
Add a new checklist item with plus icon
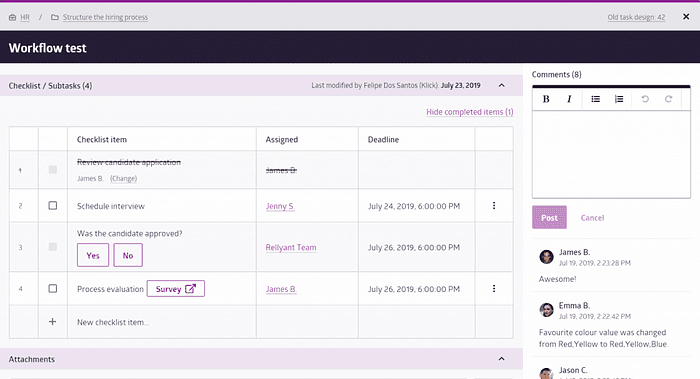click(x=52, y=321)
